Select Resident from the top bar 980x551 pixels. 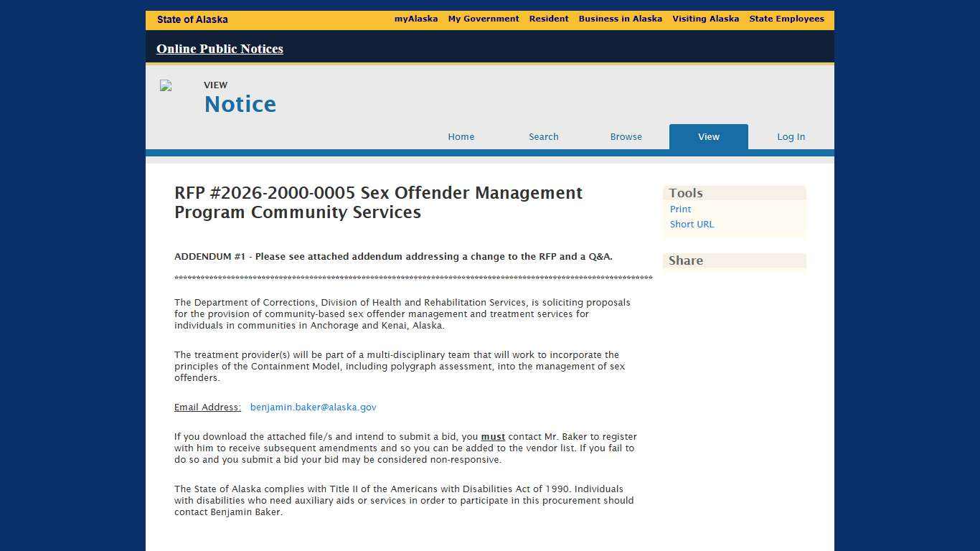[x=549, y=19]
